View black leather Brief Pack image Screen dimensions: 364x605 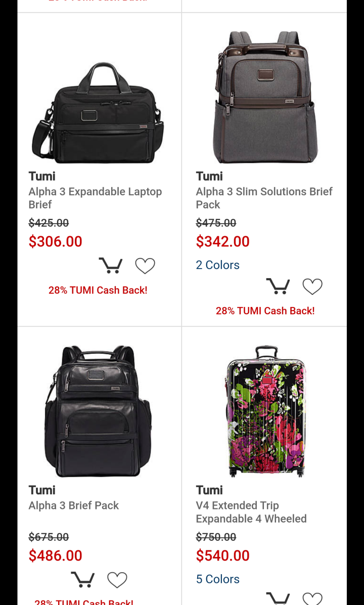click(x=98, y=411)
